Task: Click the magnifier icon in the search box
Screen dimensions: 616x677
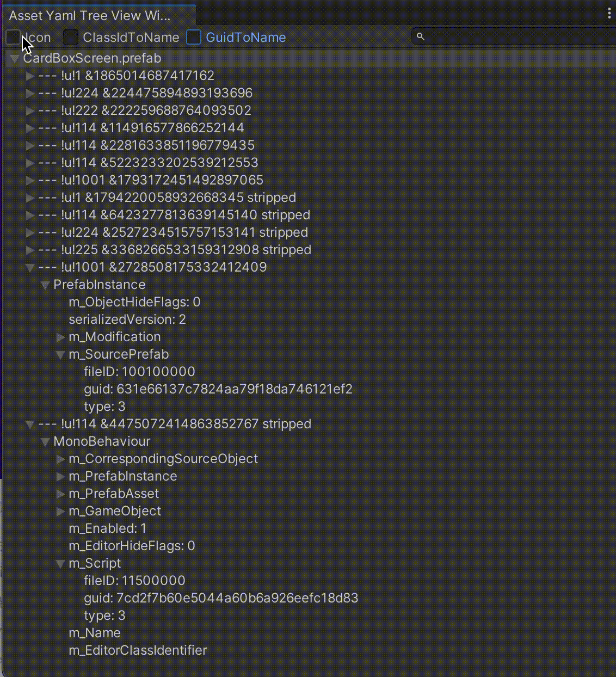Action: coord(420,36)
